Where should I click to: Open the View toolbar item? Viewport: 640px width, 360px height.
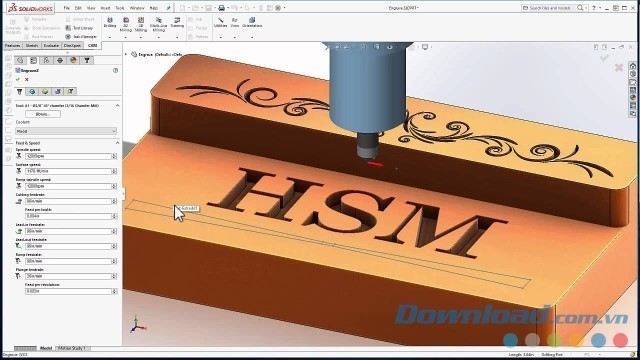(235, 22)
